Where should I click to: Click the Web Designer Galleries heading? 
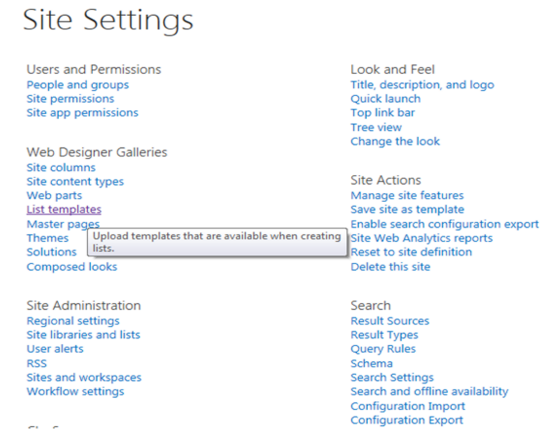(97, 152)
